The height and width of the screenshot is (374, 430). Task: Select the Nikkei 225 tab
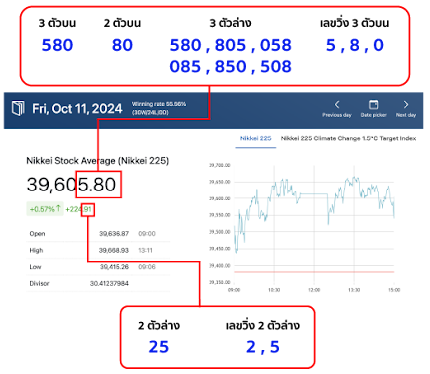pyautogui.click(x=256, y=138)
